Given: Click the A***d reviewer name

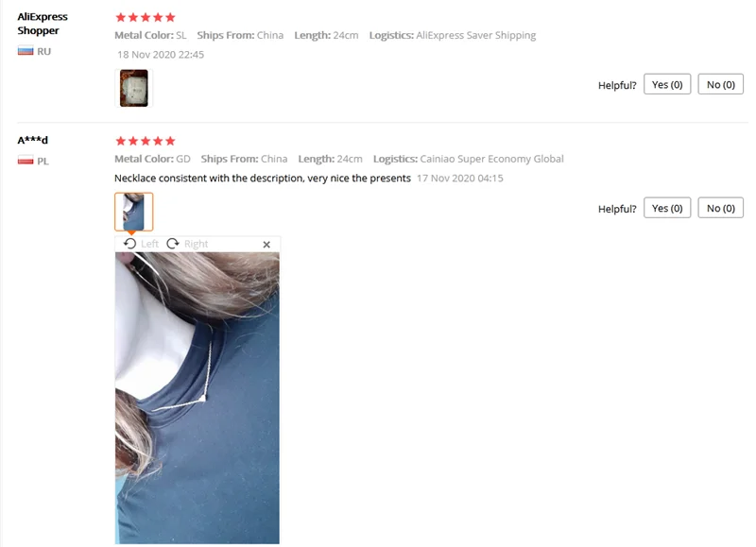Looking at the screenshot, I should click(x=33, y=140).
